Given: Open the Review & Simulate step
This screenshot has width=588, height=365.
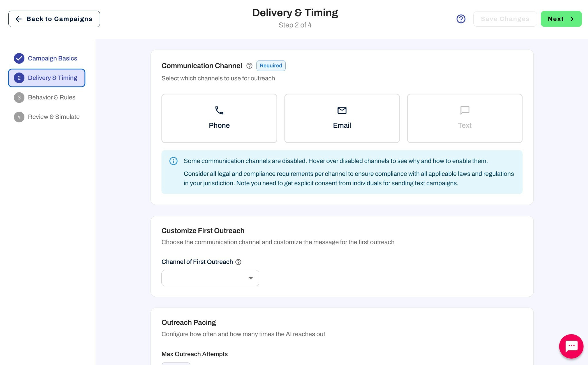Looking at the screenshot, I should pos(54,117).
